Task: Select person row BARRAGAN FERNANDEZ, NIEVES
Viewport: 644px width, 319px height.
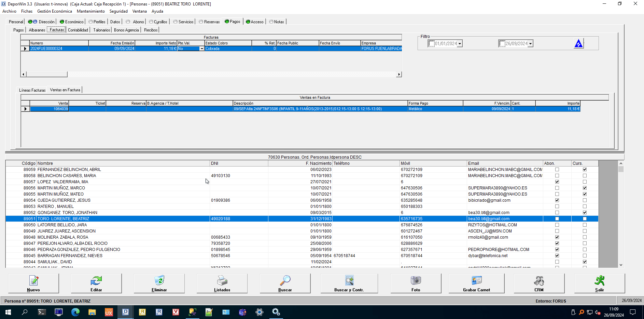Action: tap(302, 256)
